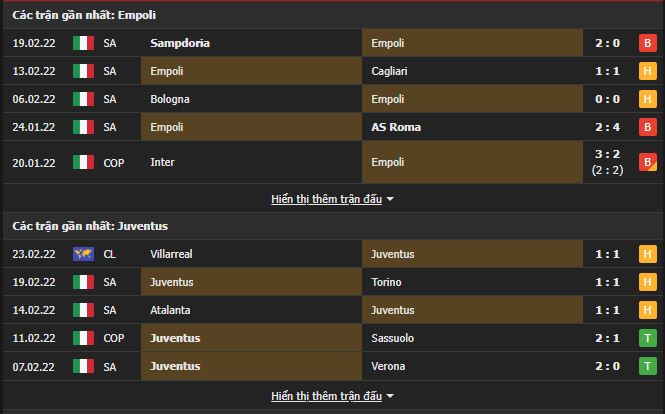Click the green T badge for Juventus–Verona
Viewport: 665px width, 414px height.
pos(648,366)
